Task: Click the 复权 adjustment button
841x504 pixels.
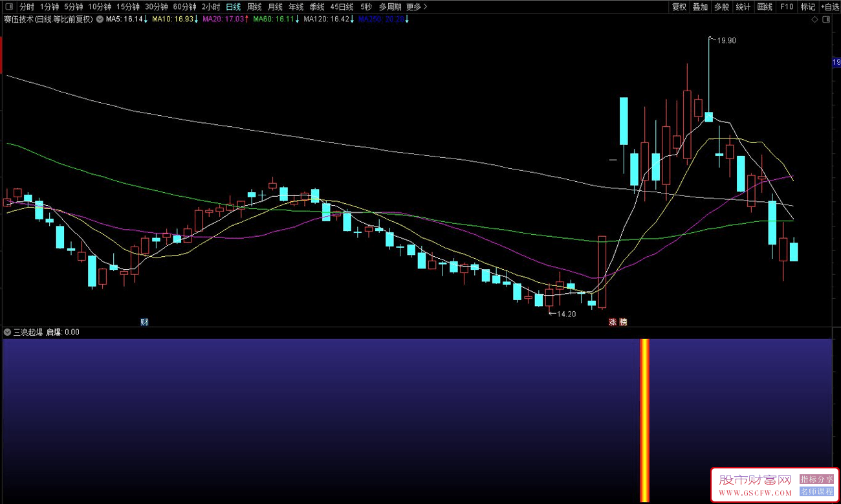Action: coord(679,6)
